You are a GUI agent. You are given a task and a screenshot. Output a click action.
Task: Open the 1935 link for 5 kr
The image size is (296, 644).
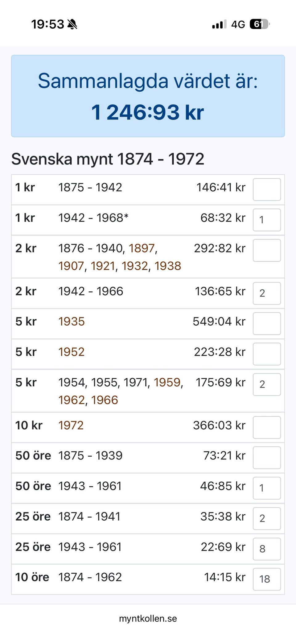(72, 322)
